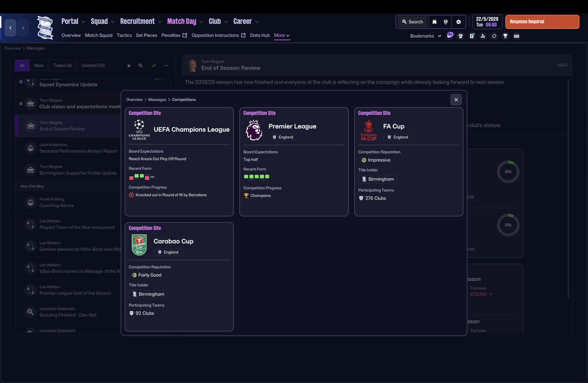Go back with the left arrow button
588x383 pixels.
[x=10, y=28]
